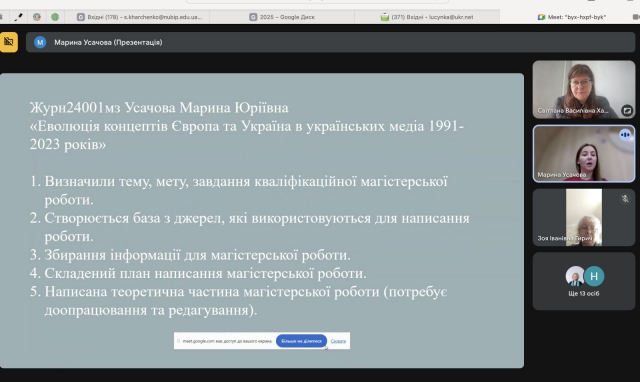
Task: Click list item 2 Створюється база з джерел
Action: coord(249,227)
